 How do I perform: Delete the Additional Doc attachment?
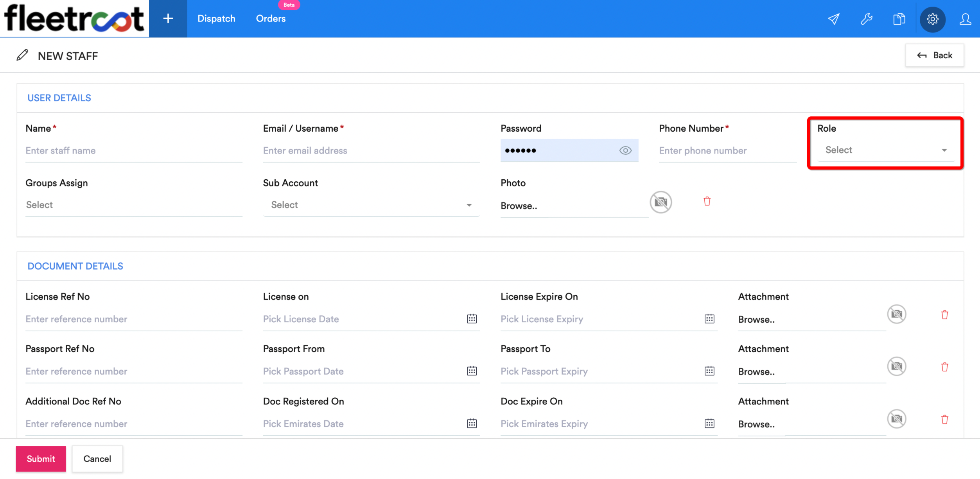pyautogui.click(x=944, y=420)
